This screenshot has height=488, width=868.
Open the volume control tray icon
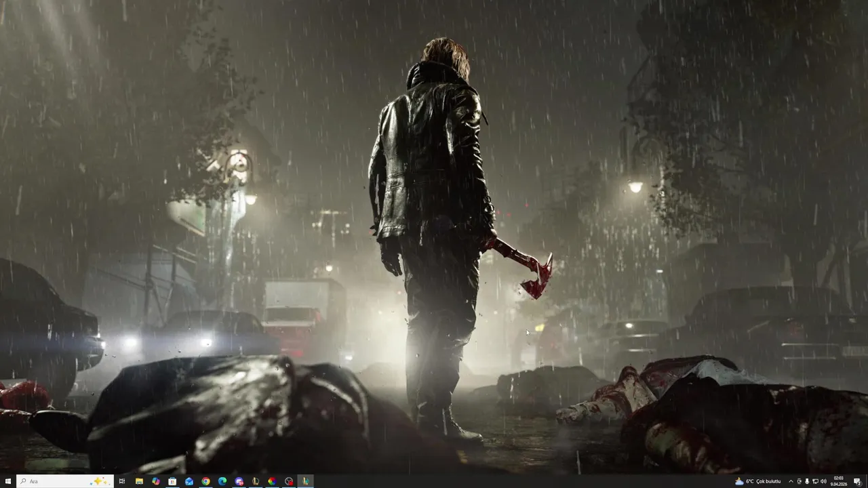coord(823,481)
